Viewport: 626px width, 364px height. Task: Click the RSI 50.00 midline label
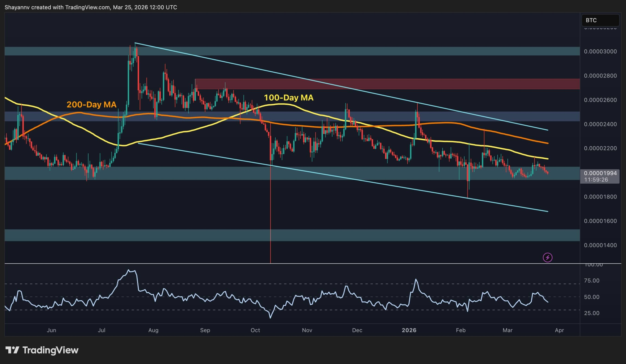click(x=592, y=297)
